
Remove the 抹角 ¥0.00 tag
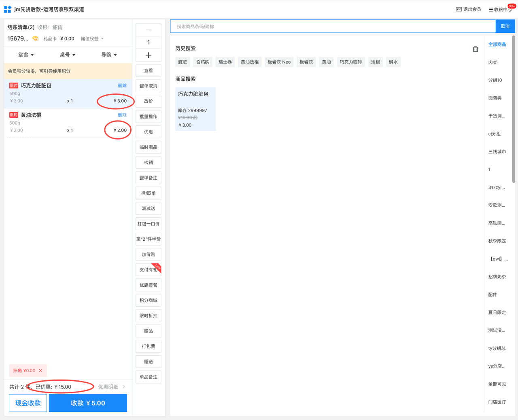pos(40,371)
